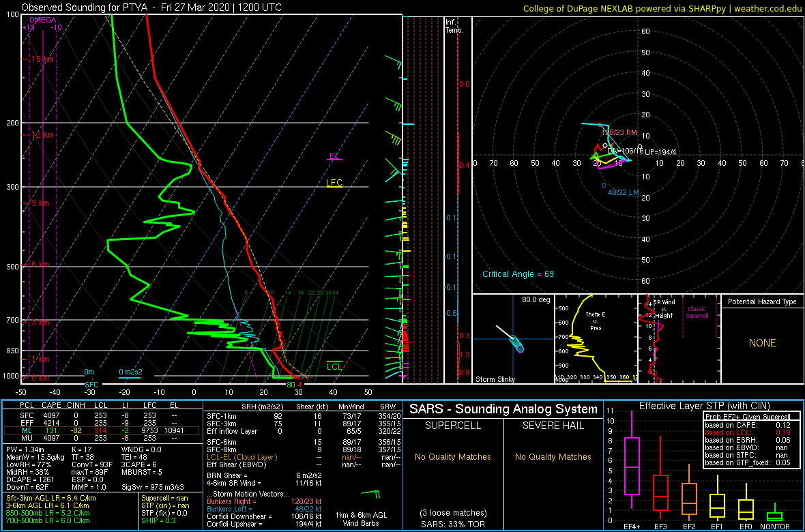Click the "based on STP_fixed: 0.05" row
This screenshot has width=805, height=532.
pos(748,464)
